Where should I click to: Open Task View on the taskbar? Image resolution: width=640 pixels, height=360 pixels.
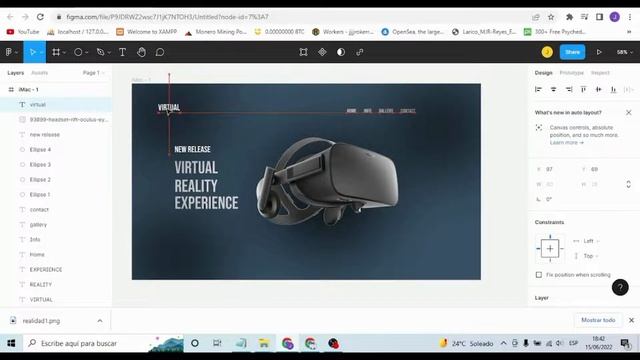(x=217, y=343)
